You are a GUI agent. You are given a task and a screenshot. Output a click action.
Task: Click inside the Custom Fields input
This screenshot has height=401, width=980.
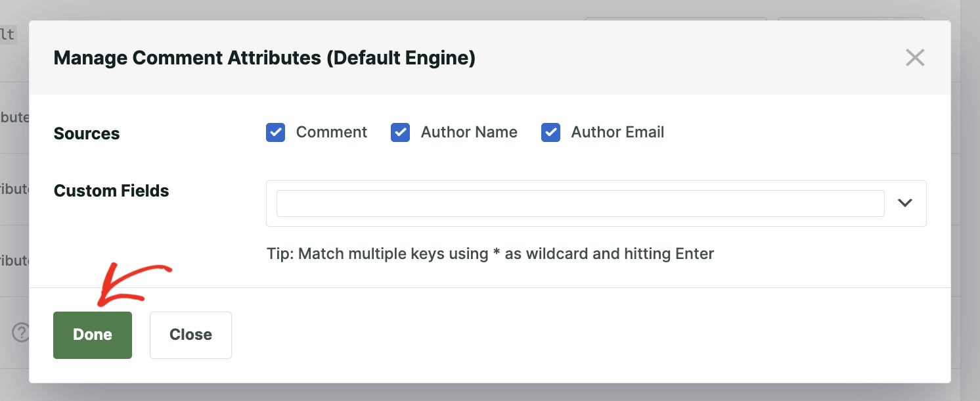point(578,203)
